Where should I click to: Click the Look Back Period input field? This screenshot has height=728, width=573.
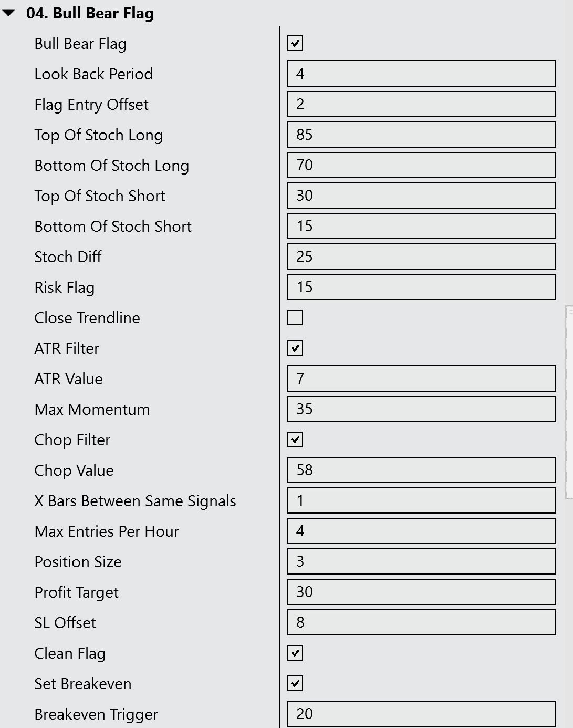tap(421, 74)
